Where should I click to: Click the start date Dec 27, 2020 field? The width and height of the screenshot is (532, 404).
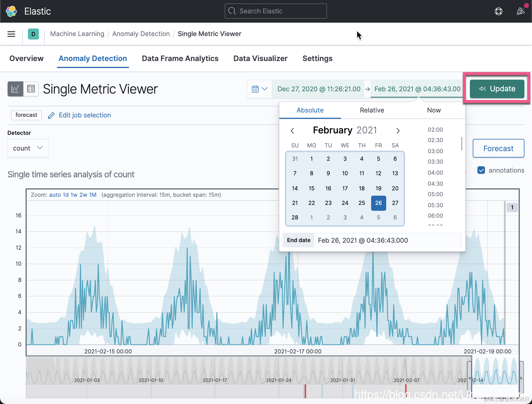pyautogui.click(x=319, y=89)
